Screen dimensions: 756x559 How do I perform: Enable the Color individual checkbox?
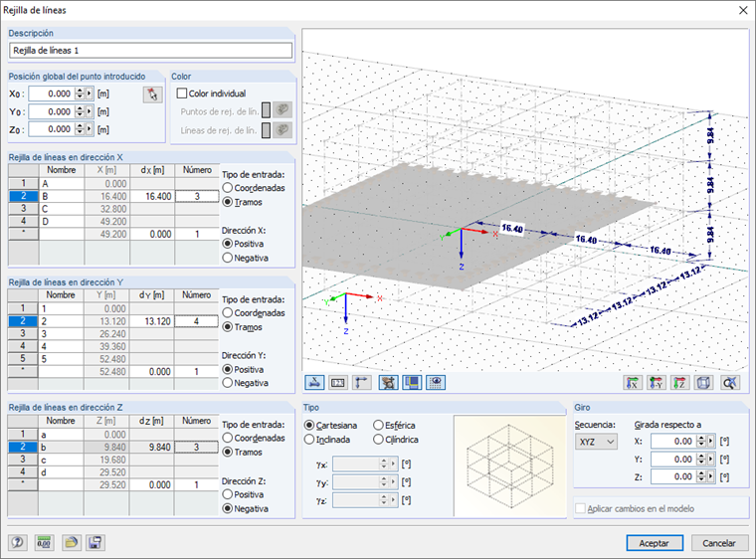182,93
